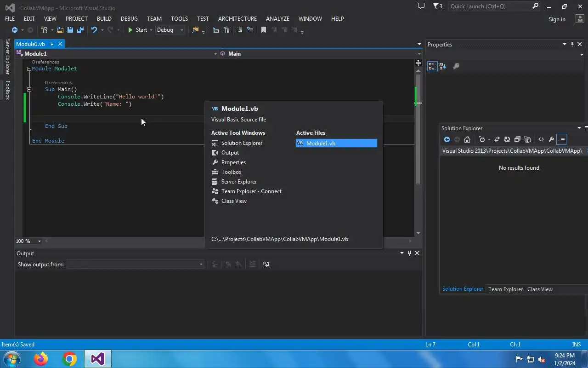
Task: Click the Find in Files toolbar icon
Action: (196, 30)
